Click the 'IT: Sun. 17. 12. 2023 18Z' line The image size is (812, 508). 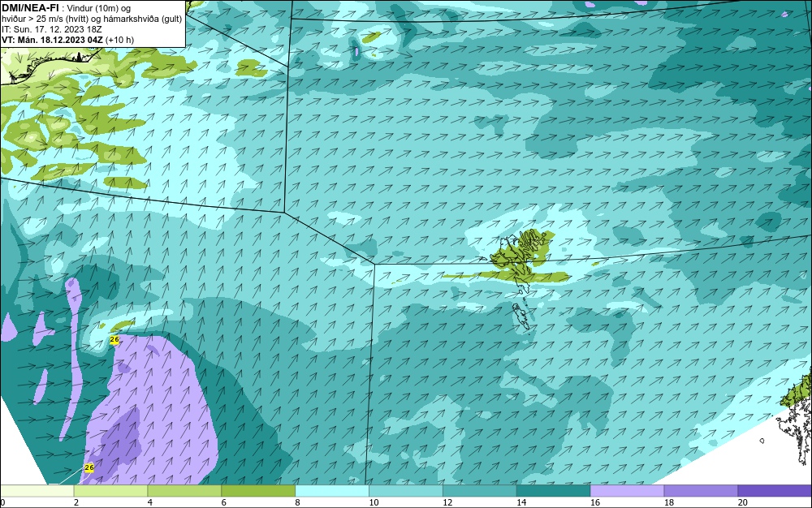pyautogui.click(x=52, y=29)
